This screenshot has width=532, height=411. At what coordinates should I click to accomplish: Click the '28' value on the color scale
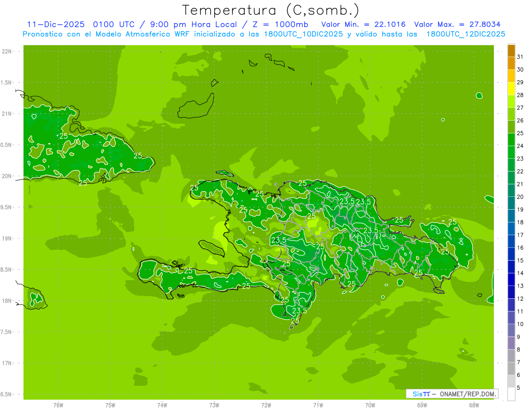(x=520, y=95)
